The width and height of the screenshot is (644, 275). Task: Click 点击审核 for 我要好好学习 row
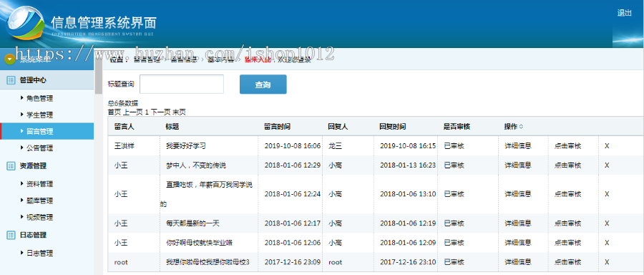click(x=567, y=145)
